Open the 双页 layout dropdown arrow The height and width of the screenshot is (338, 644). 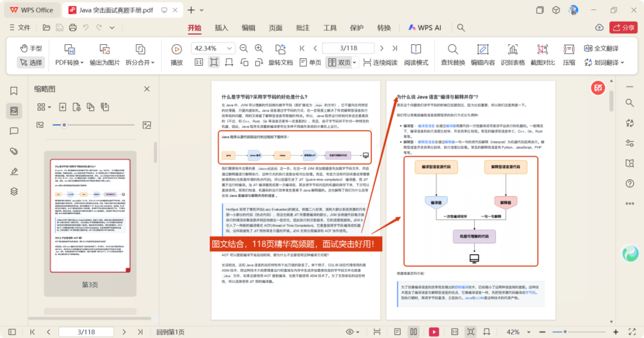354,63
